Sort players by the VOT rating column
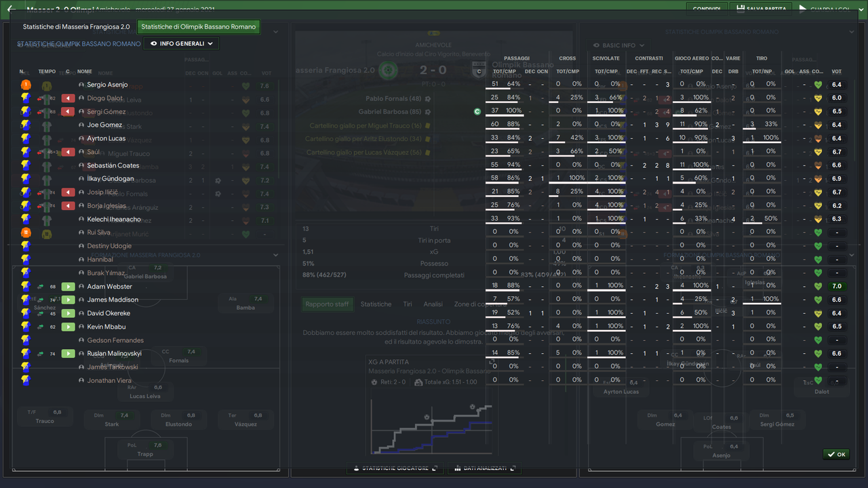 click(836, 71)
